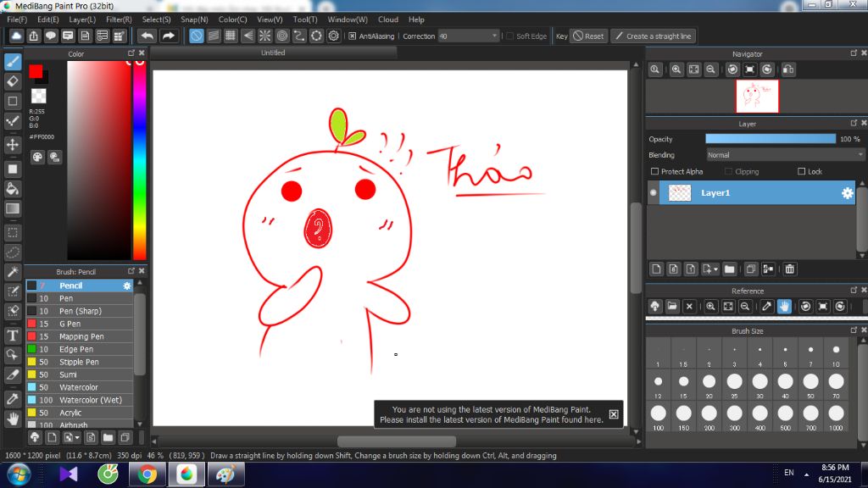Select the Gradient tool
This screenshot has width=868, height=488.
point(13,208)
